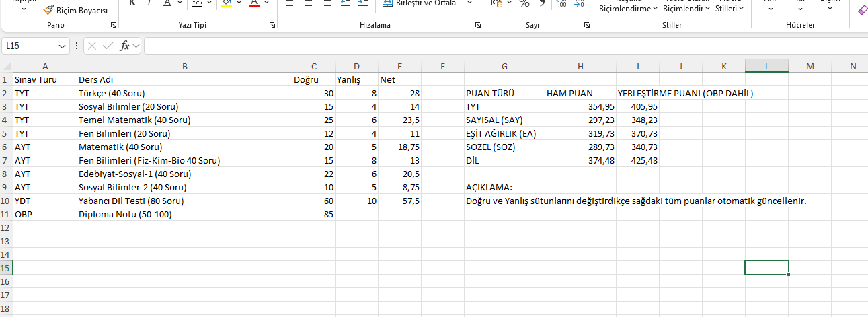Apply accounting number format icon
The height and width of the screenshot is (317, 868).
coord(497,3)
